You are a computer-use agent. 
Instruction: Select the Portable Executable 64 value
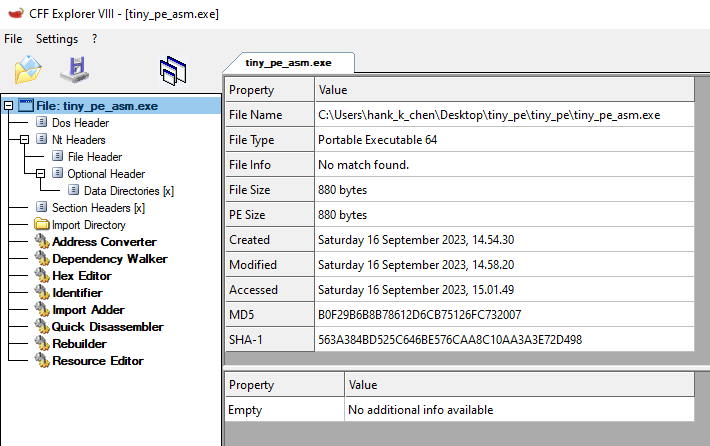pos(504,140)
